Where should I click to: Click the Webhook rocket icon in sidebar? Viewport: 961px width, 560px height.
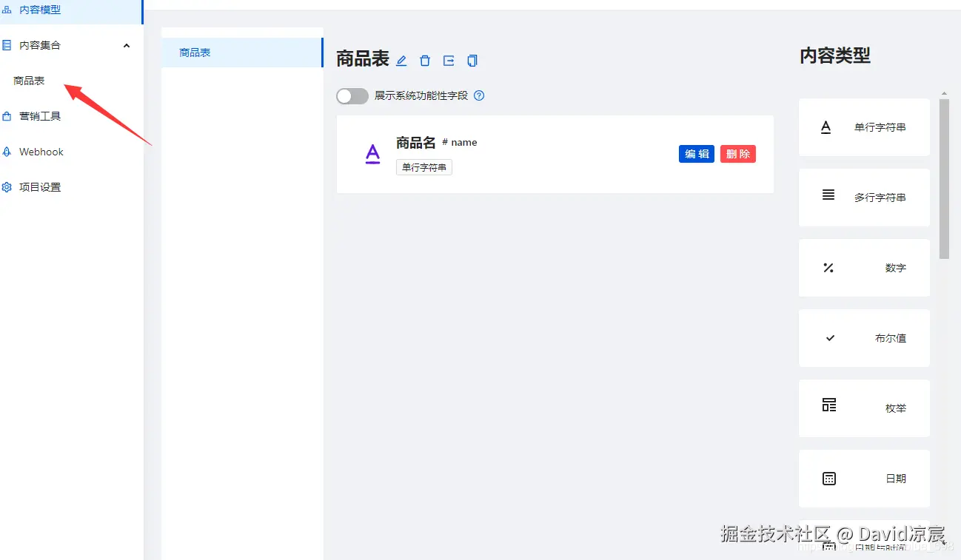(x=33, y=152)
